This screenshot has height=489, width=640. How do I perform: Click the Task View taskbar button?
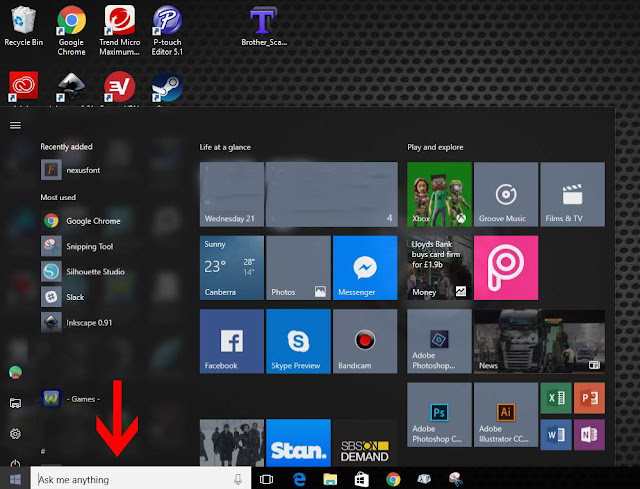(267, 479)
